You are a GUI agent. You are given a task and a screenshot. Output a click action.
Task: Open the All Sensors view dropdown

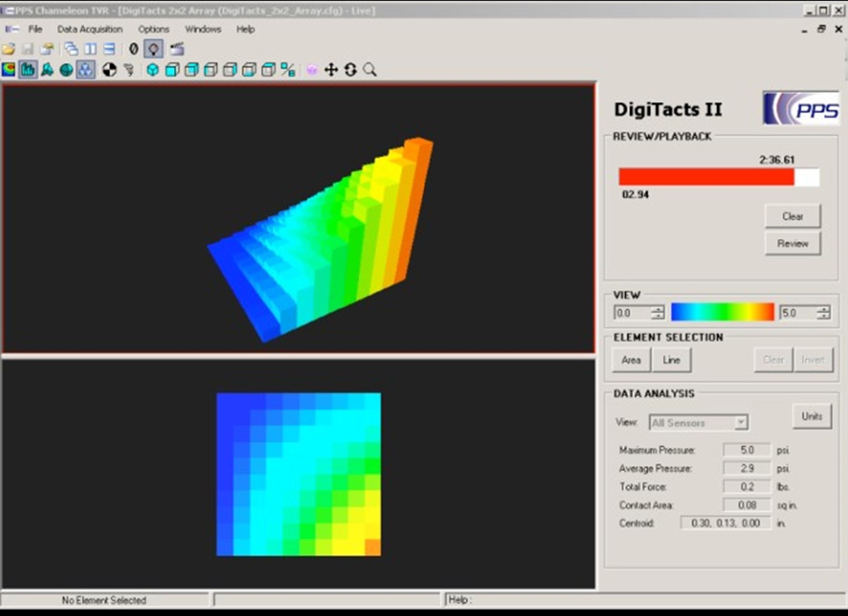tap(699, 422)
